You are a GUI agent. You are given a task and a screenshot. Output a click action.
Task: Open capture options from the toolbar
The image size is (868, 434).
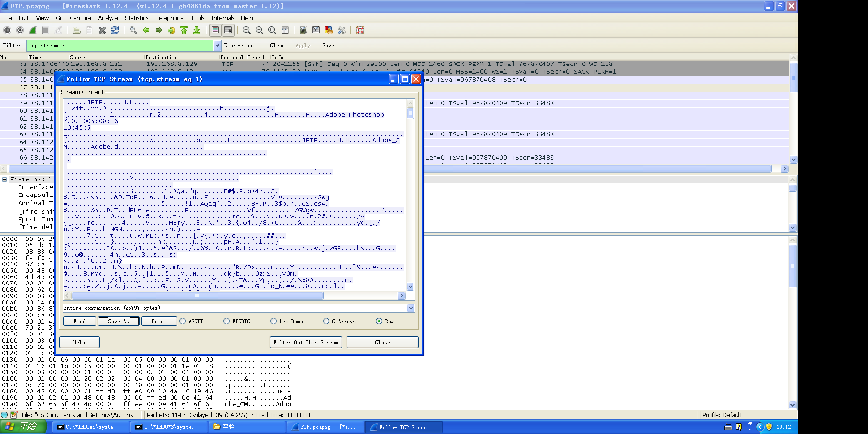pyautogui.click(x=20, y=30)
